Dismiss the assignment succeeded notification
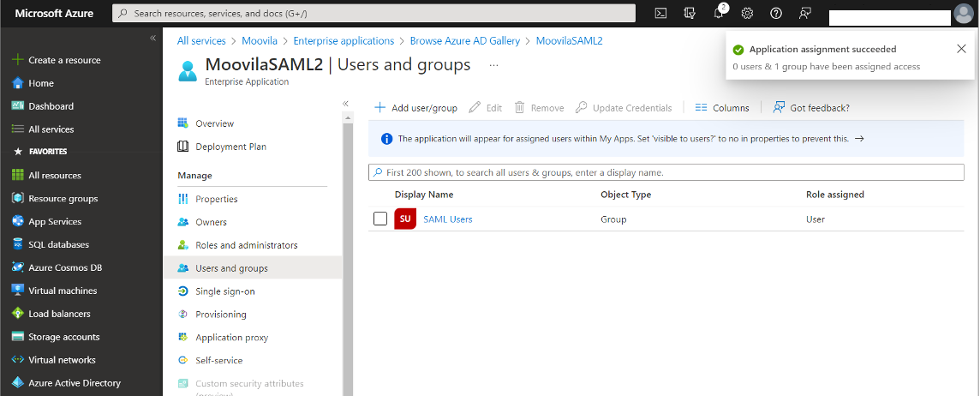 click(961, 49)
